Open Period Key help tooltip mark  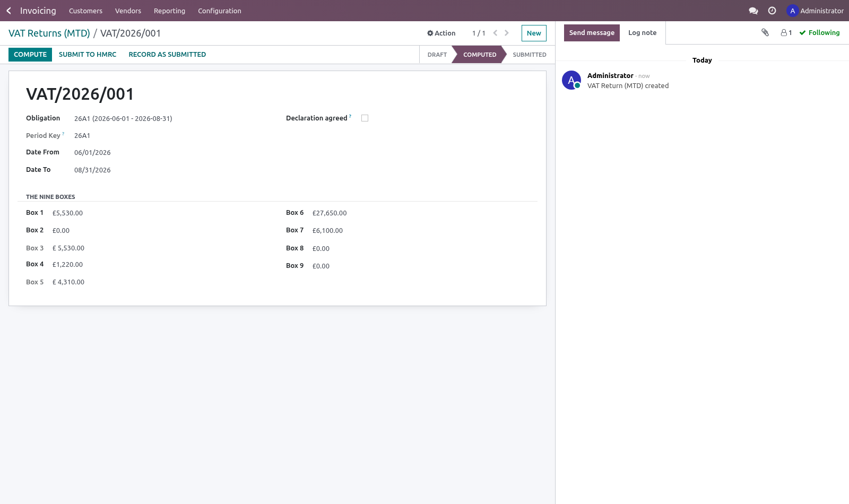(63, 134)
